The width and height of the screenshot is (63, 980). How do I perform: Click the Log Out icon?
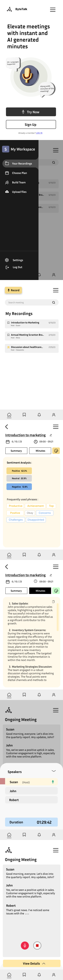[x=7, y=267]
